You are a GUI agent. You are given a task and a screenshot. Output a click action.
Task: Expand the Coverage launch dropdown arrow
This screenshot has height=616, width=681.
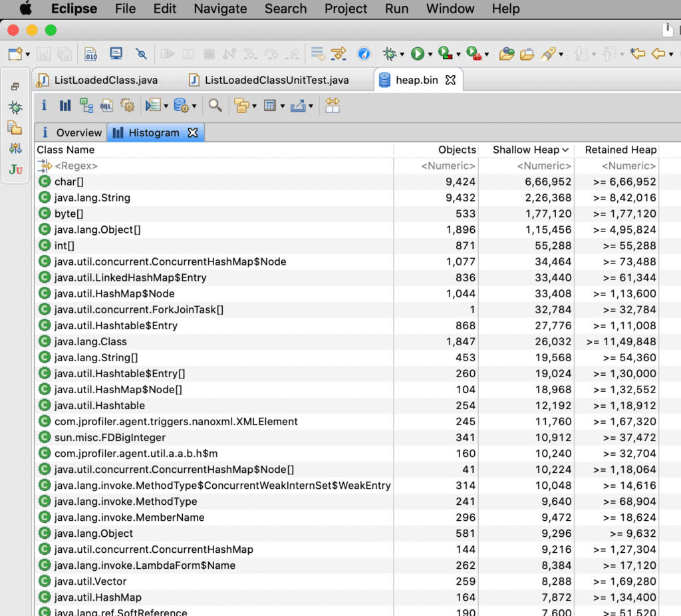click(459, 55)
